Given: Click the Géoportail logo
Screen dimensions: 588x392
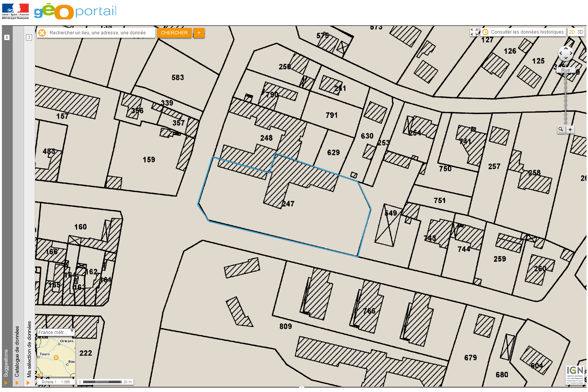Looking at the screenshot, I should pos(75,11).
